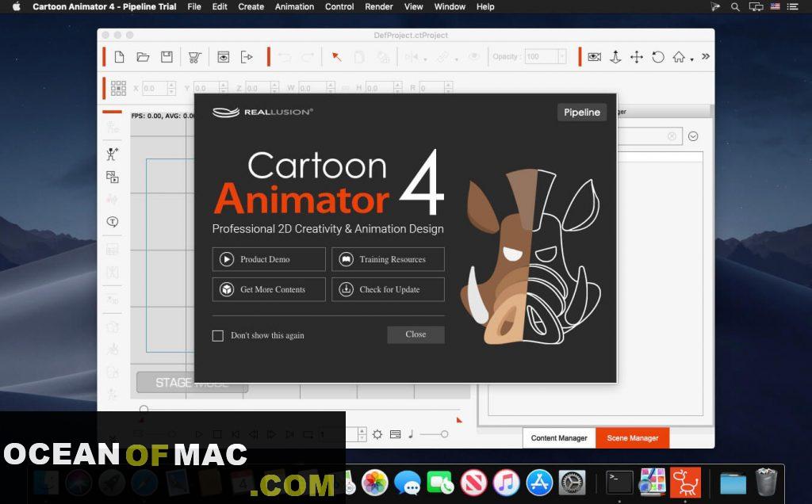This screenshot has width=812, height=504.
Task: Click the red timeline end marker
Action: [459, 420]
